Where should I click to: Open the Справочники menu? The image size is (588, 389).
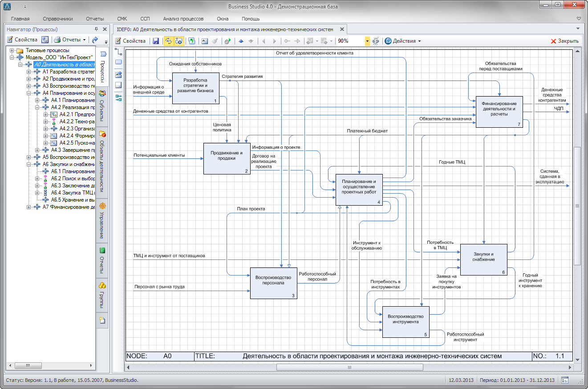[58, 19]
